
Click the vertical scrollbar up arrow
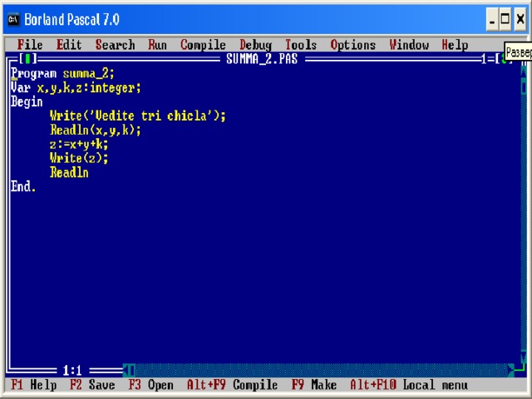(524, 72)
